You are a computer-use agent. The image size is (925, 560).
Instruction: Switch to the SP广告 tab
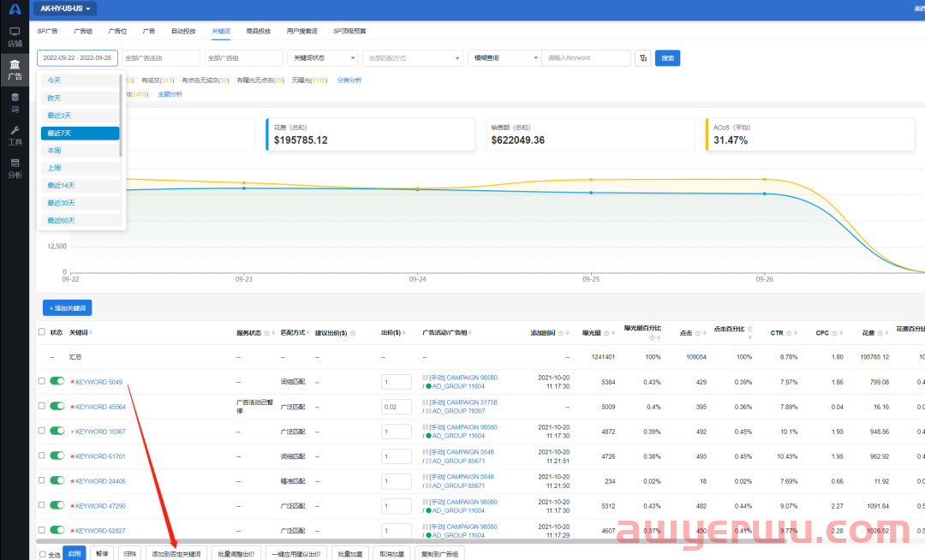coord(48,31)
